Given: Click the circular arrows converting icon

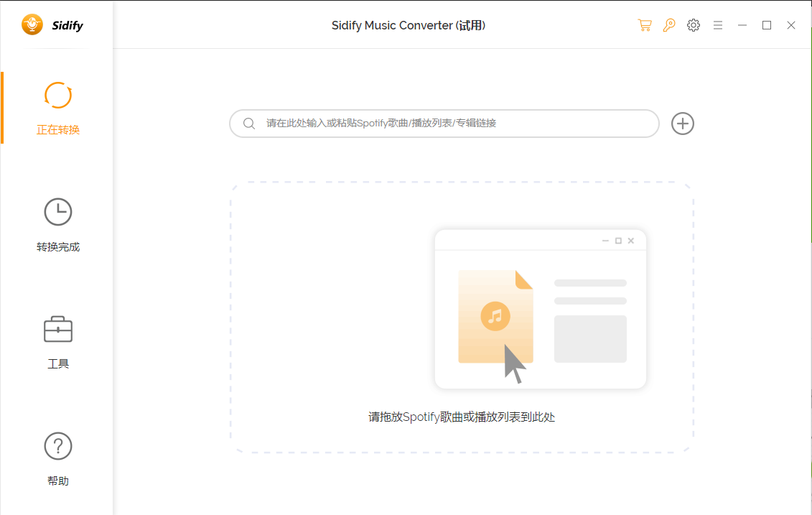Looking at the screenshot, I should (58, 96).
